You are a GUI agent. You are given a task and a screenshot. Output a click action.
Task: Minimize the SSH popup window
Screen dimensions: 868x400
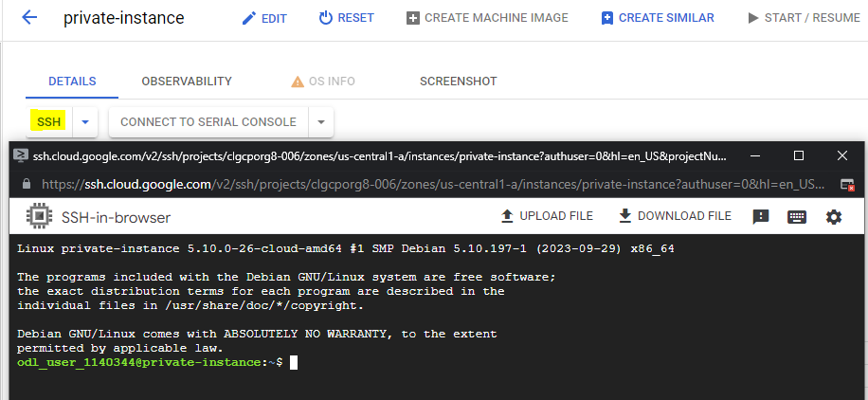(755, 156)
